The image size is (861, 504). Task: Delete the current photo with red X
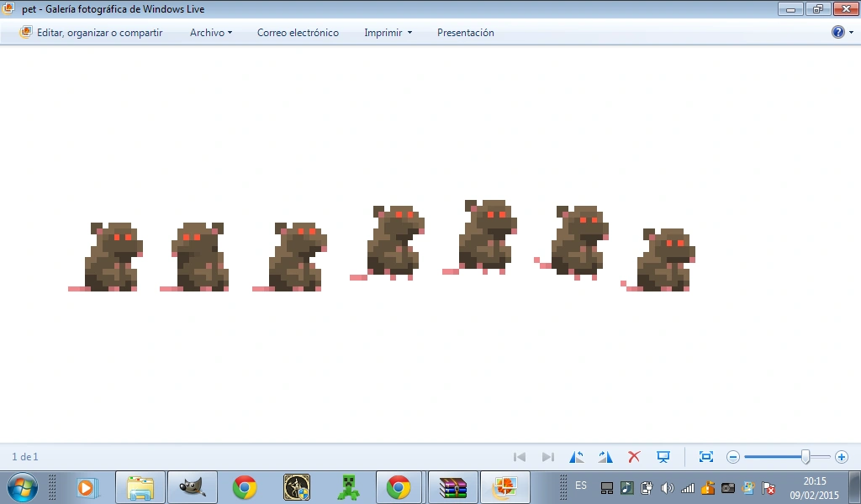pos(634,457)
